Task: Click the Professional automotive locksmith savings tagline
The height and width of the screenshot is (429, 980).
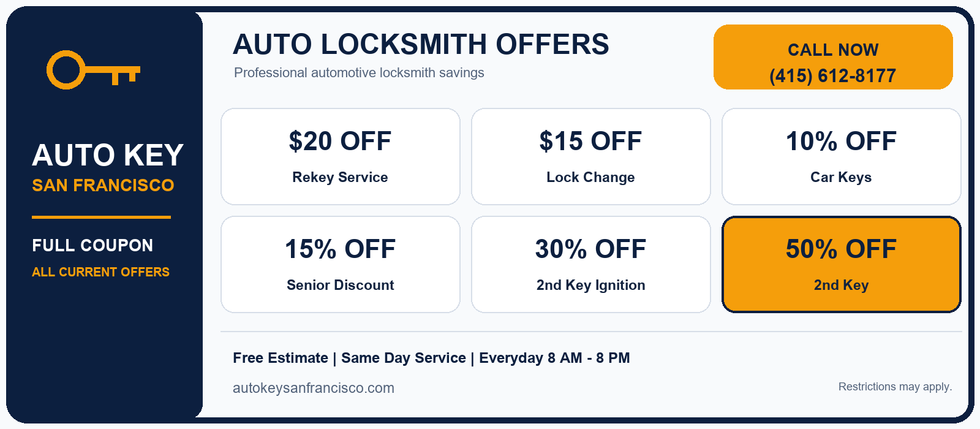Action: [x=359, y=73]
